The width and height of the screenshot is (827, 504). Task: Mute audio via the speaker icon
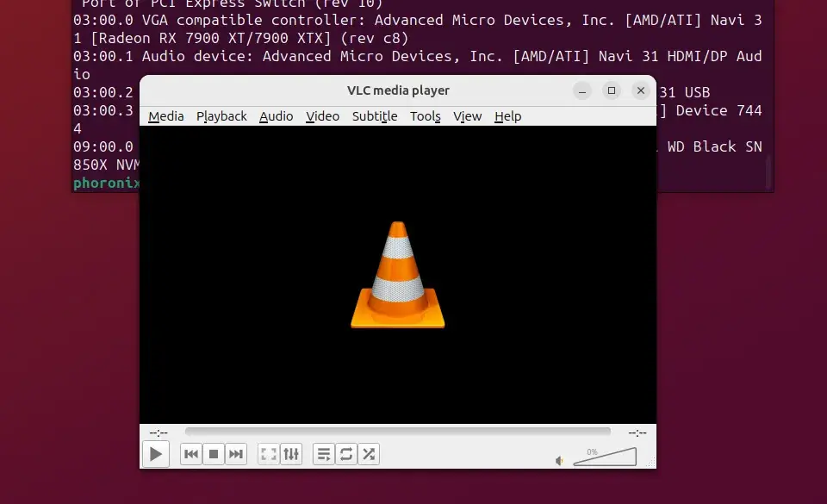coord(560,460)
